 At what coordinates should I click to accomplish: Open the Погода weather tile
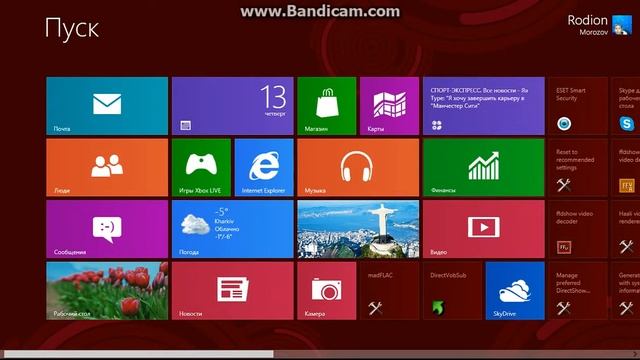233,229
